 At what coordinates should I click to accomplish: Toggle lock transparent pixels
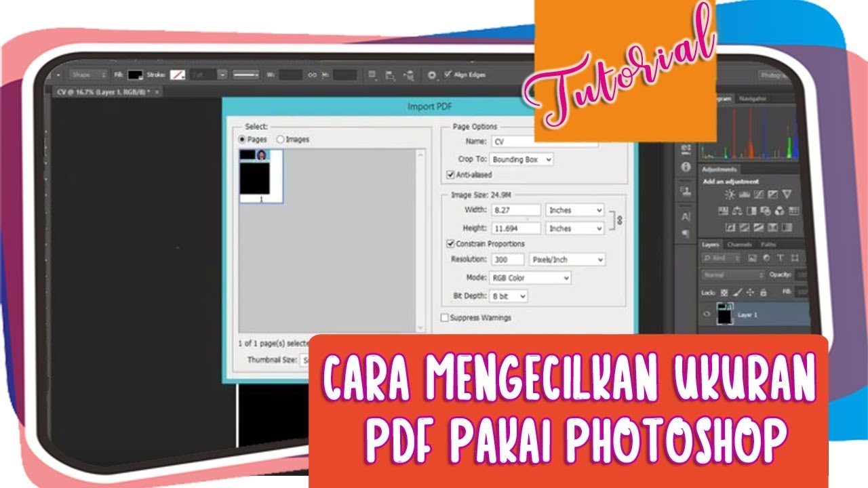724,292
